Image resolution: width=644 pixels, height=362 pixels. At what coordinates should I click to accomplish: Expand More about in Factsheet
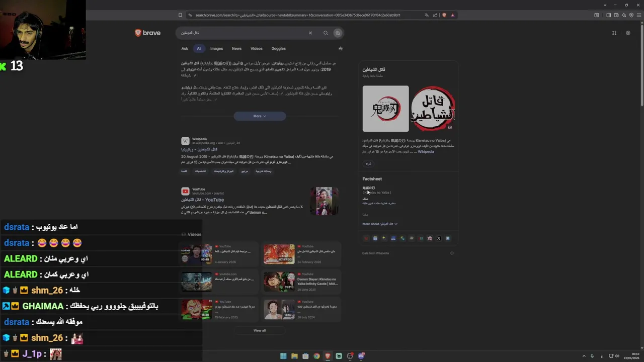[x=380, y=224]
